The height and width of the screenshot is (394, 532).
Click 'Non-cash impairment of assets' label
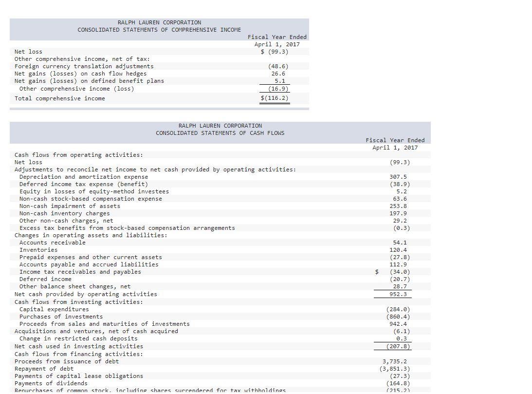click(x=70, y=206)
